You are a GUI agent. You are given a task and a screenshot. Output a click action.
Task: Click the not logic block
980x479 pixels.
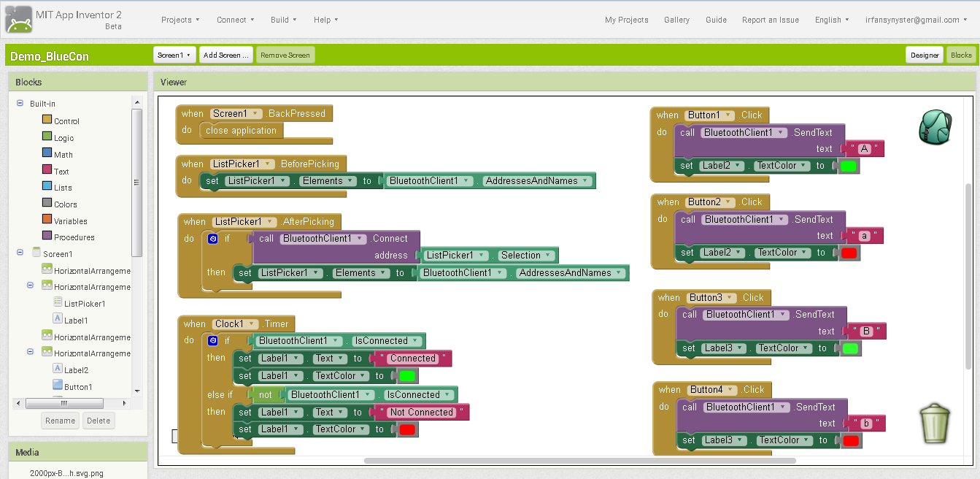(266, 395)
